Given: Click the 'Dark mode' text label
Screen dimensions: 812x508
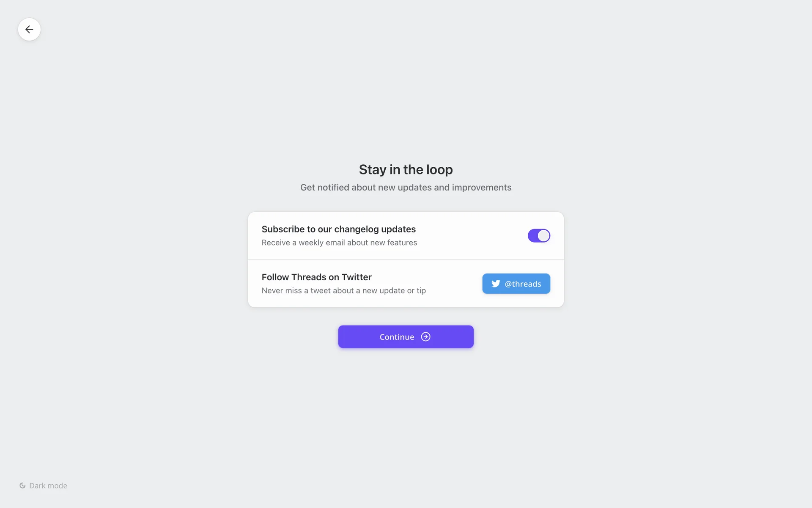Looking at the screenshot, I should pos(48,486).
